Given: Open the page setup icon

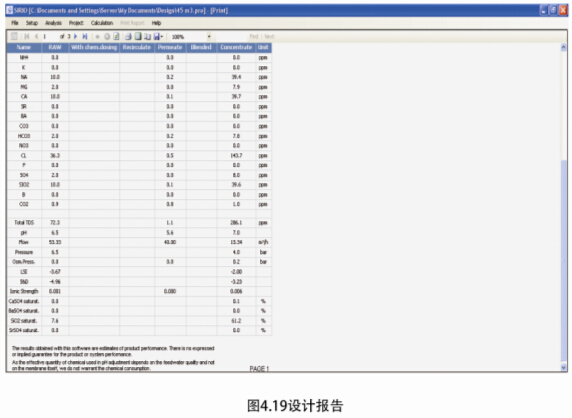Looking at the screenshot, I should tap(147, 36).
